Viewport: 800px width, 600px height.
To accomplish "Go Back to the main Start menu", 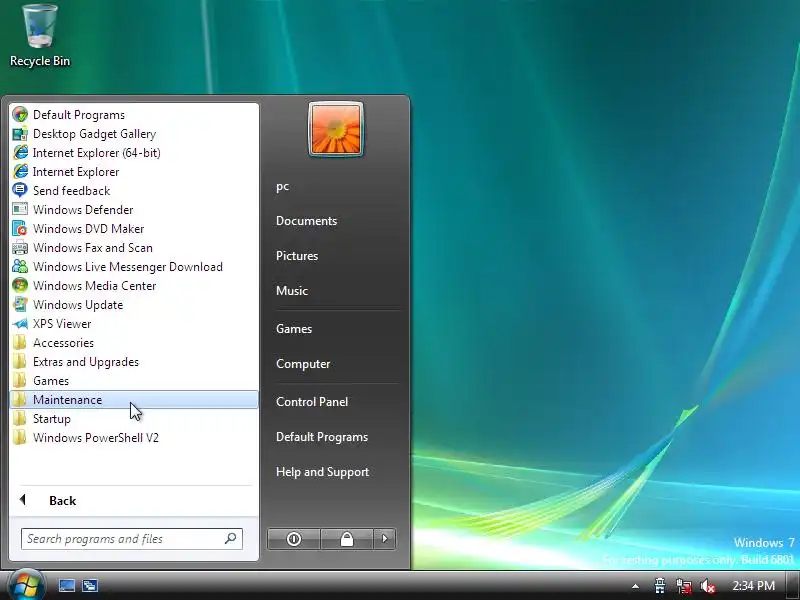I will (134, 501).
